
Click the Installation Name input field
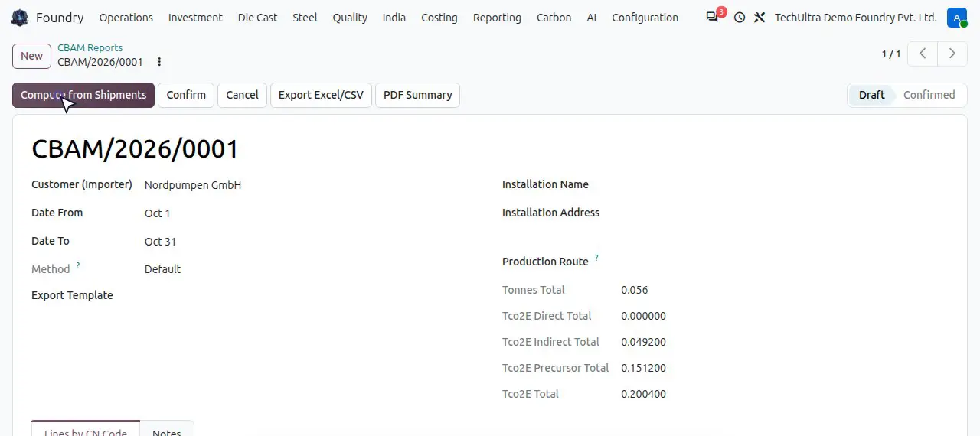coord(785,184)
